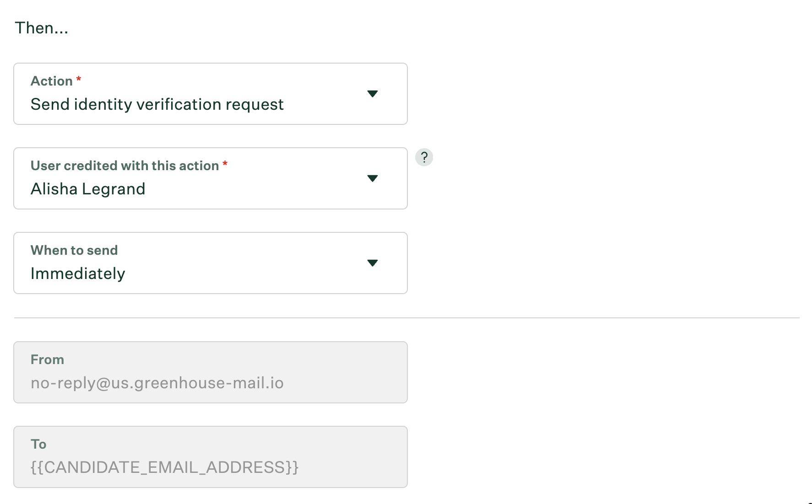The image size is (812, 504).
Task: Select the 'Send identity verification request' value
Action: click(x=157, y=105)
